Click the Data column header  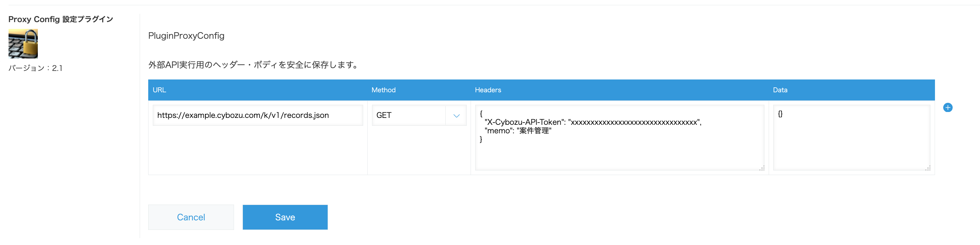[780, 90]
